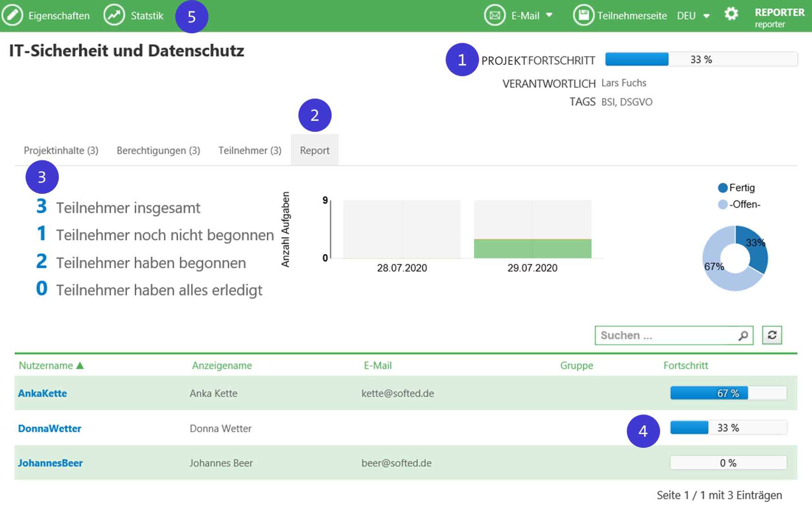Viewport: 812px width, 513px height.
Task: Open the REPORTER user menu
Action: [x=779, y=17]
